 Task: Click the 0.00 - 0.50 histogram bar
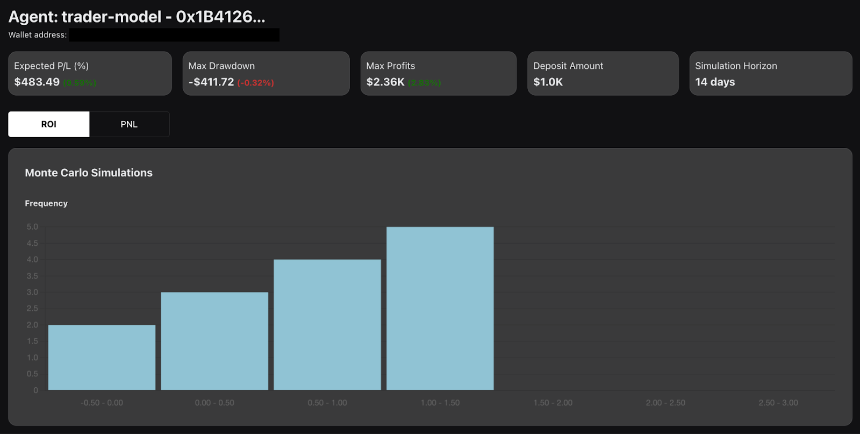point(214,341)
